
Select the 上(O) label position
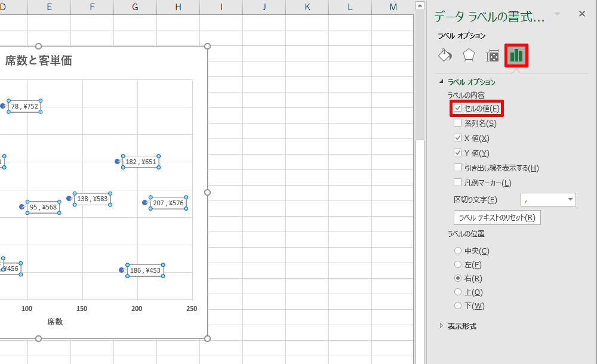coord(458,292)
